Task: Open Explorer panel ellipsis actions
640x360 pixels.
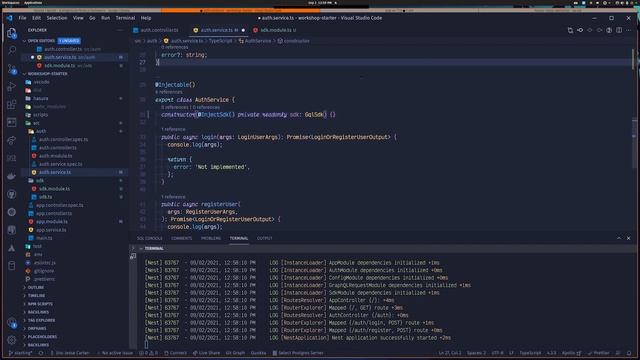Action: (120, 30)
